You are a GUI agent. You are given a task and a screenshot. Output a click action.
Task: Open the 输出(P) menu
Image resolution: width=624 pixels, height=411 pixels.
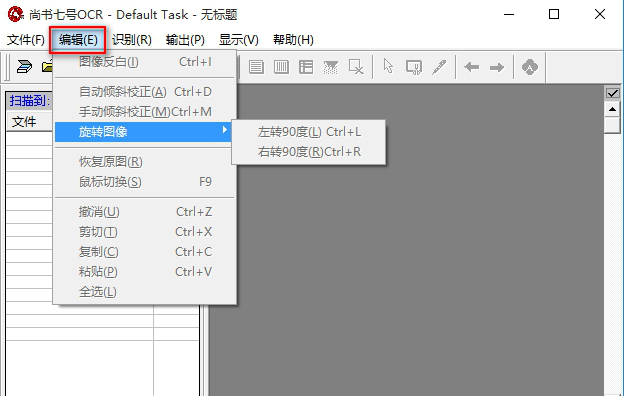(185, 40)
